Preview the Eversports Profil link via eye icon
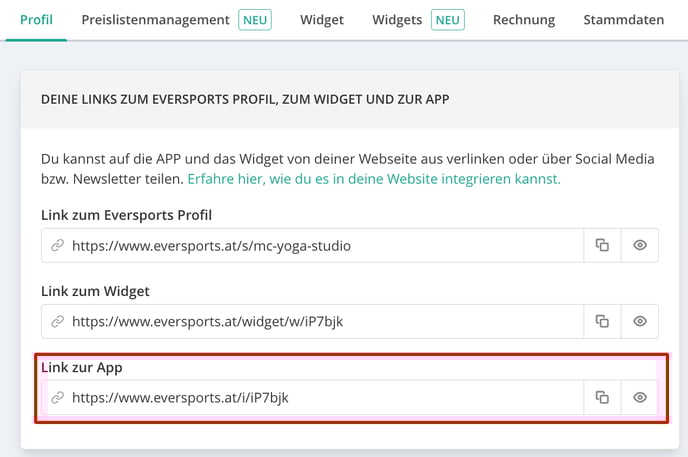688x457 pixels. [x=640, y=245]
